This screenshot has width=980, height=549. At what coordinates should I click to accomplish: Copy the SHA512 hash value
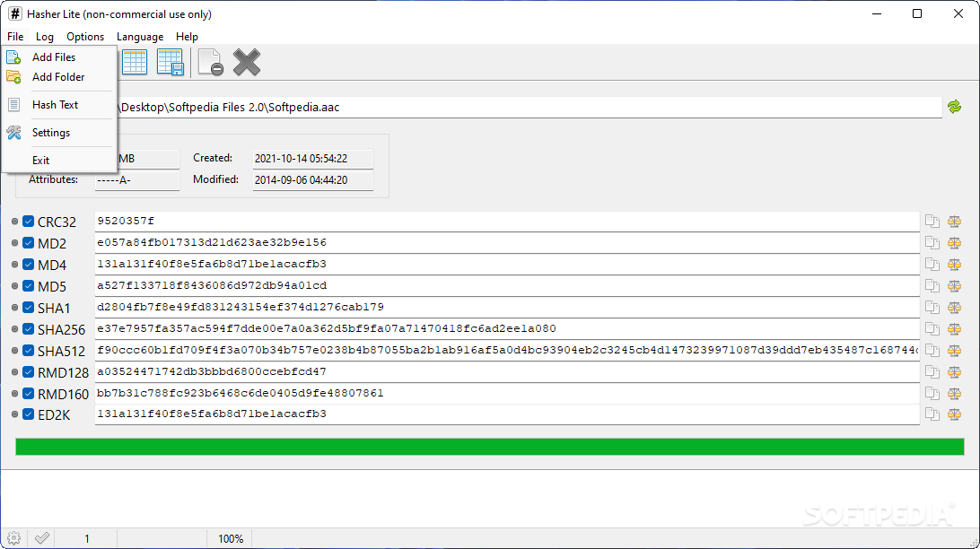tap(932, 351)
